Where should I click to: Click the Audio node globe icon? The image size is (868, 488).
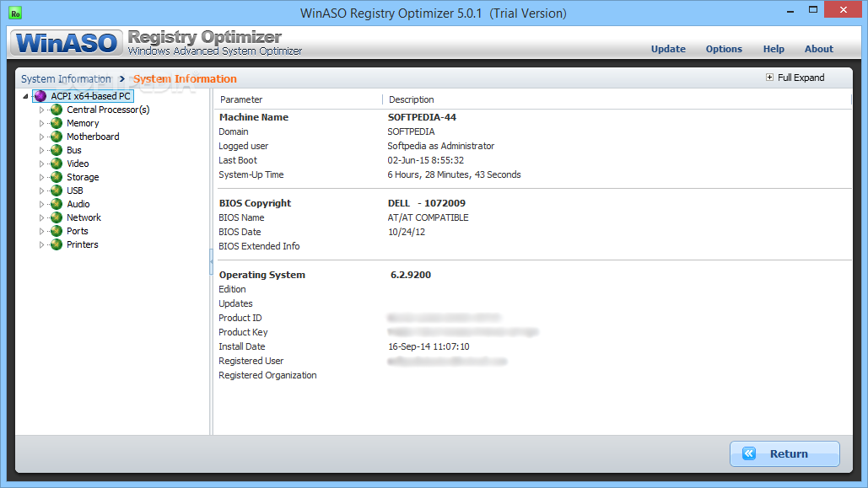[57, 204]
